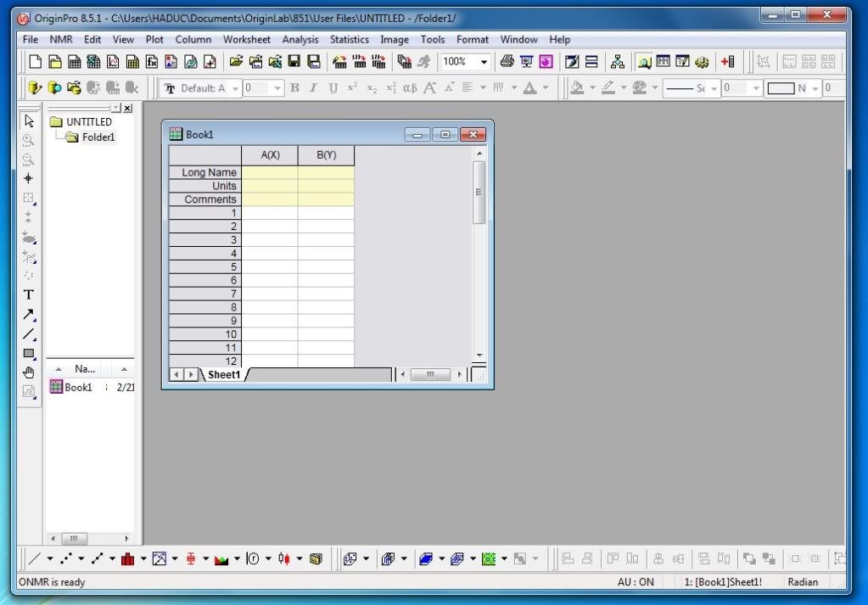
Task: Click the Polar plot icon
Action: click(253, 559)
